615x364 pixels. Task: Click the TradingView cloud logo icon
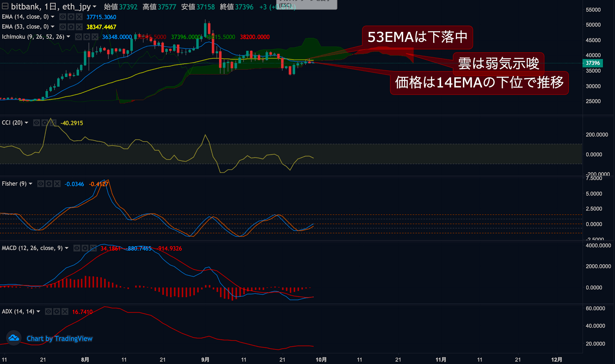coord(14,338)
